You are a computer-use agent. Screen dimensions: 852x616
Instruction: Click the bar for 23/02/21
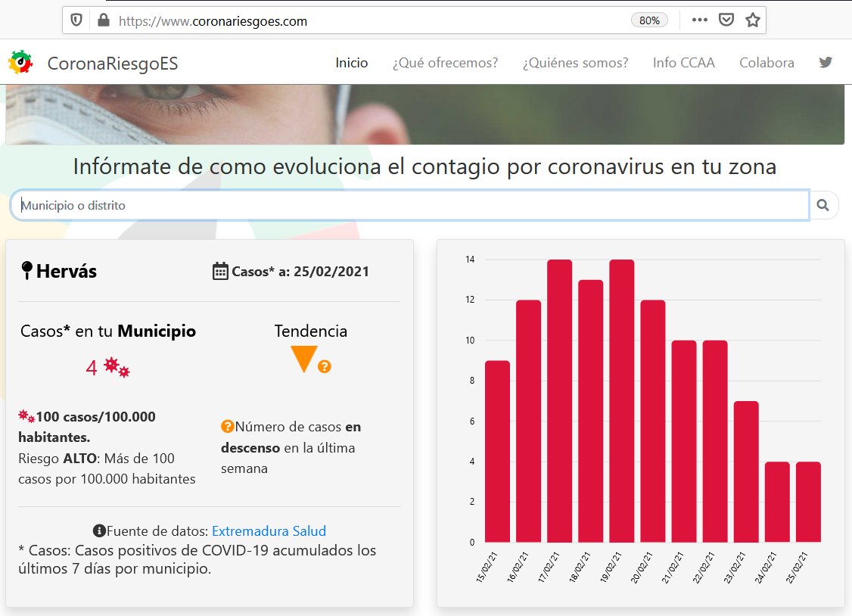[x=746, y=471]
